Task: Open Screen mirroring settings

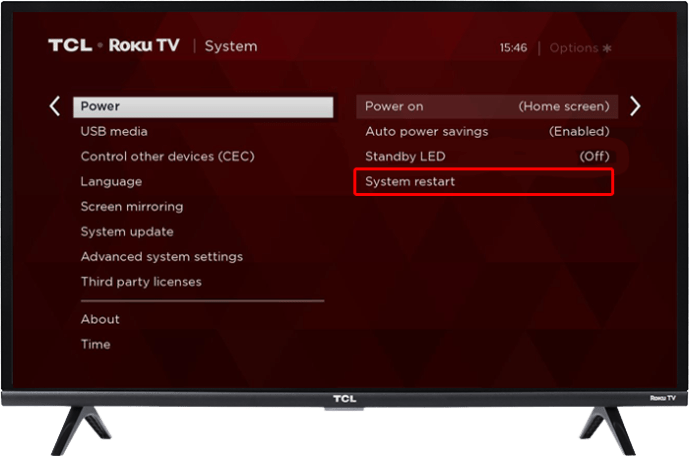Action: coord(132,207)
